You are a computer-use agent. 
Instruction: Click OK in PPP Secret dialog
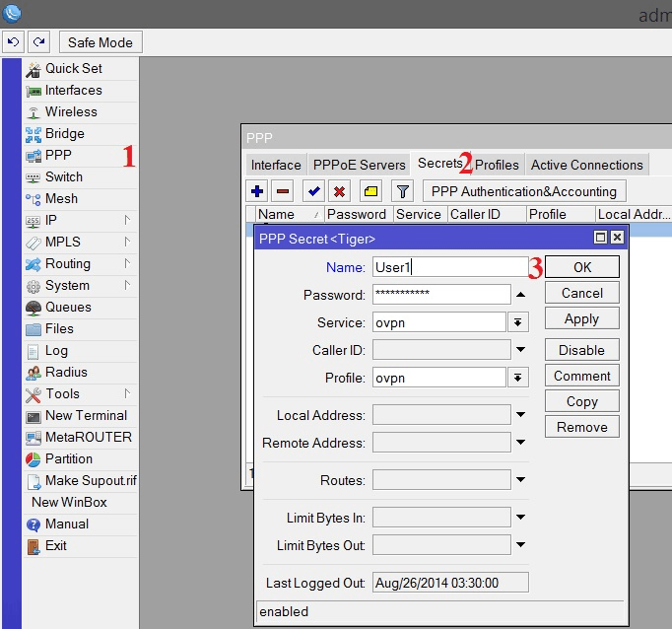point(582,267)
